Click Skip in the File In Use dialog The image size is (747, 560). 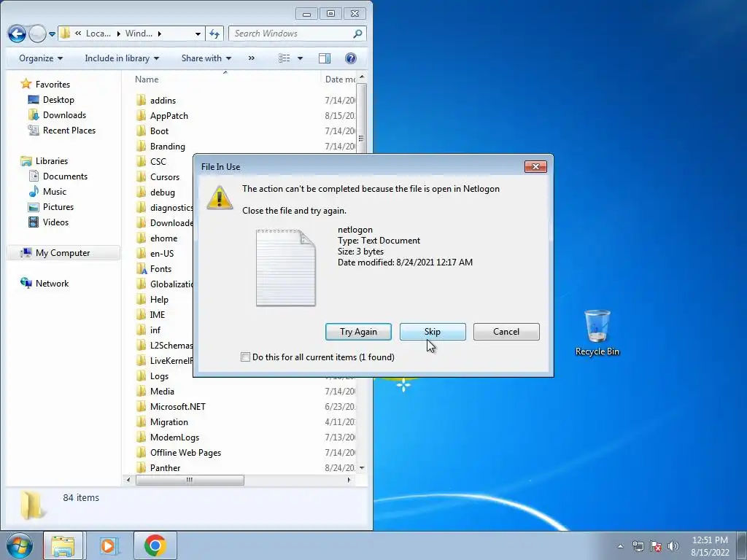tap(433, 332)
